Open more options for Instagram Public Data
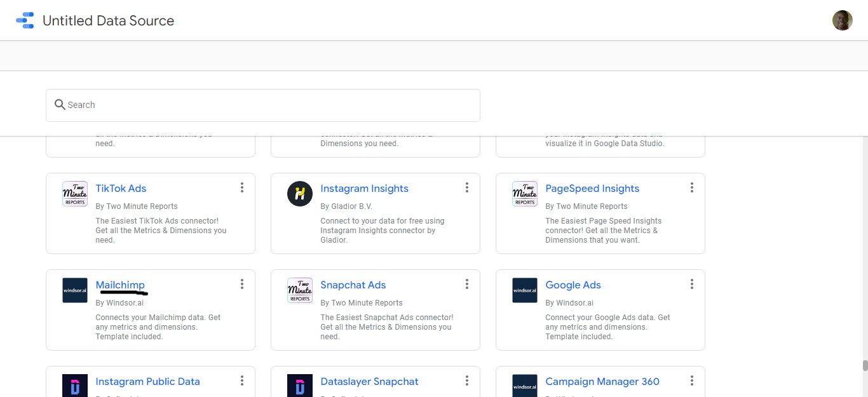This screenshot has width=868, height=397. 241,380
